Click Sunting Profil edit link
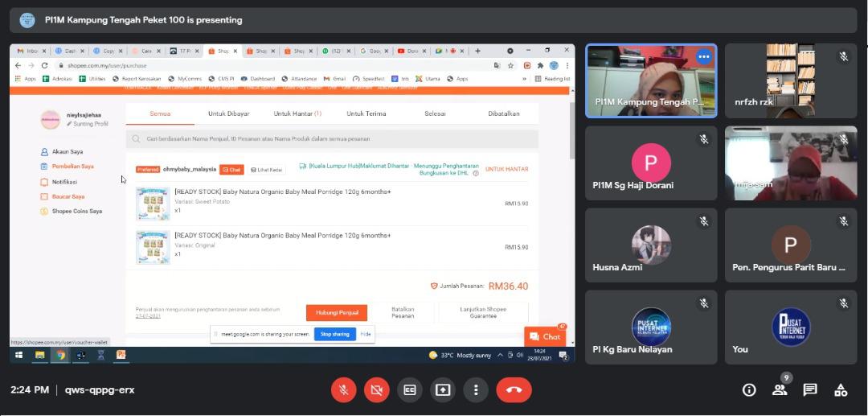The image size is (868, 416). coord(88,124)
